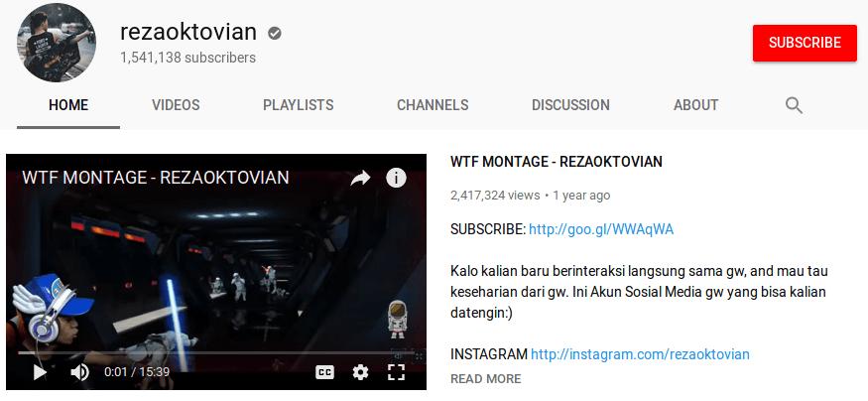View the About tab
Viewport: 868px width, 401px height.
695,105
